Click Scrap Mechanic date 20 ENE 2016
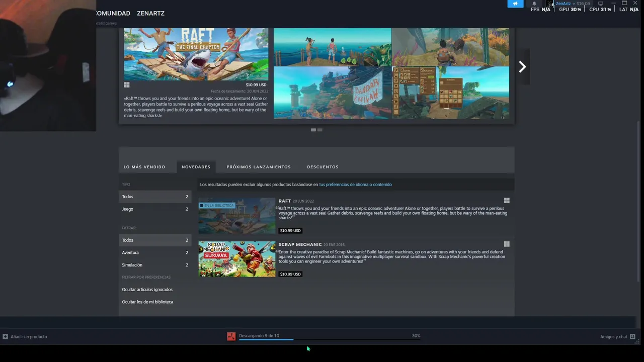644x362 pixels. coord(334,245)
